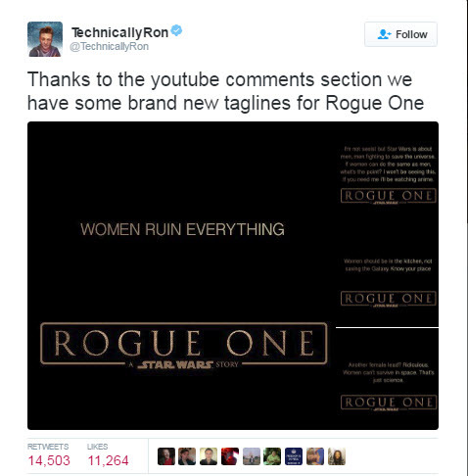Open the 'Another female lead' poster thumbnail
Viewport: 468px width, 476px height.
click(388, 379)
